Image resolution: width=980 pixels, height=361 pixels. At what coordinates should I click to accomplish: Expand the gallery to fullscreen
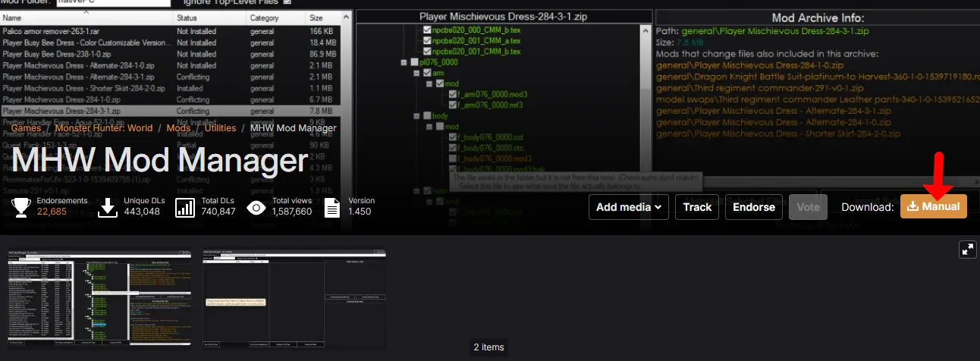967,250
